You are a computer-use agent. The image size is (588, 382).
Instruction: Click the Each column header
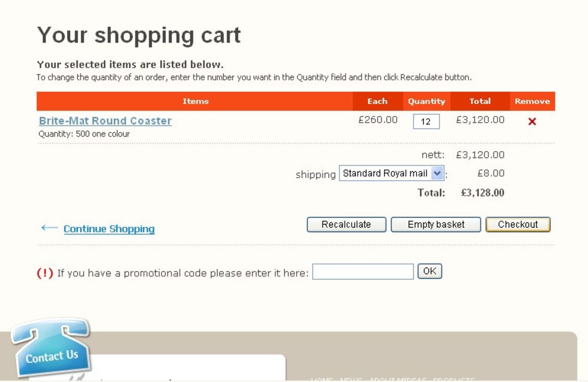click(x=377, y=101)
